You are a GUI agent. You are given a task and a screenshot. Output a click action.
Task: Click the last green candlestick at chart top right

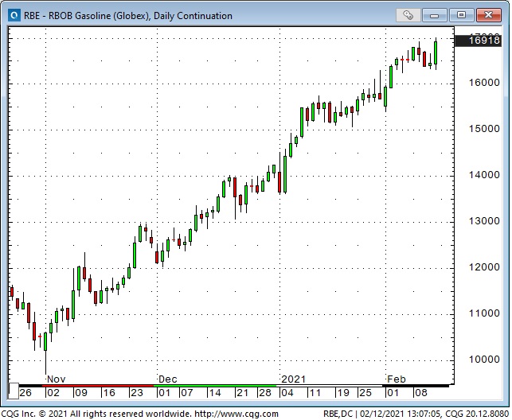coord(436,52)
